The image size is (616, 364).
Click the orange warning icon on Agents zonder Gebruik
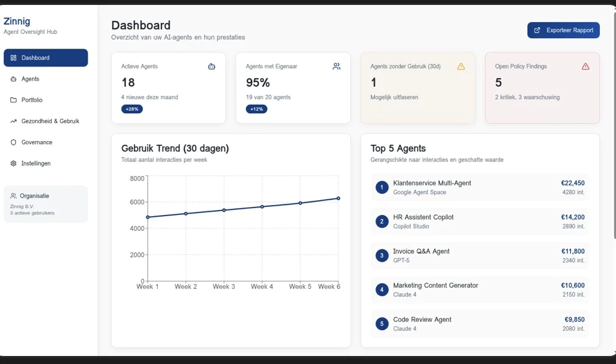(x=461, y=67)
